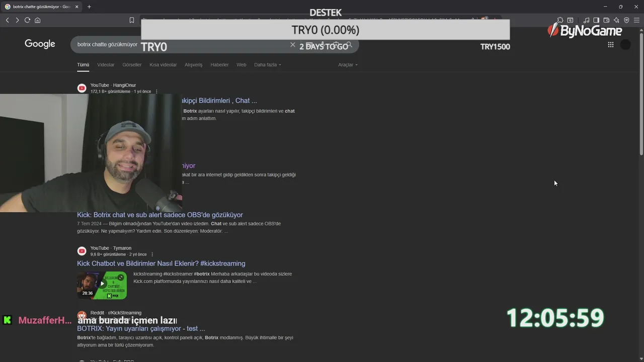Click the Tymaron YouTube favicon

click(82, 251)
